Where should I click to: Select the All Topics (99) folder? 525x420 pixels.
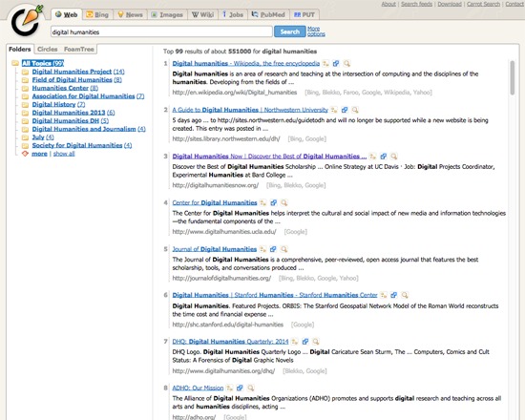coord(43,63)
